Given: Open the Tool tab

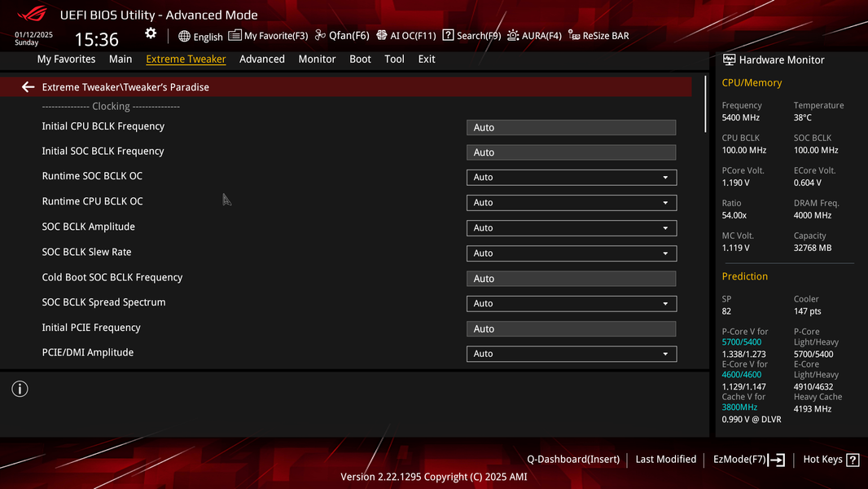Looking at the screenshot, I should click(x=394, y=59).
